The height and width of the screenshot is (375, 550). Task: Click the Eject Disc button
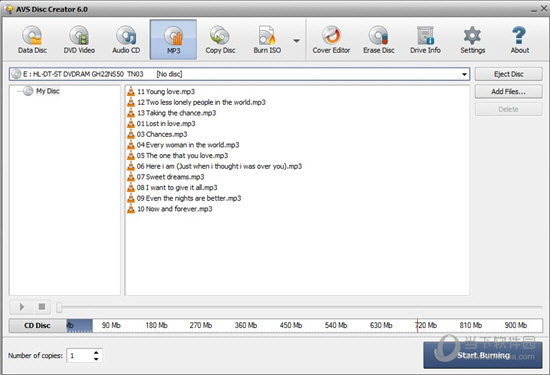pos(509,74)
